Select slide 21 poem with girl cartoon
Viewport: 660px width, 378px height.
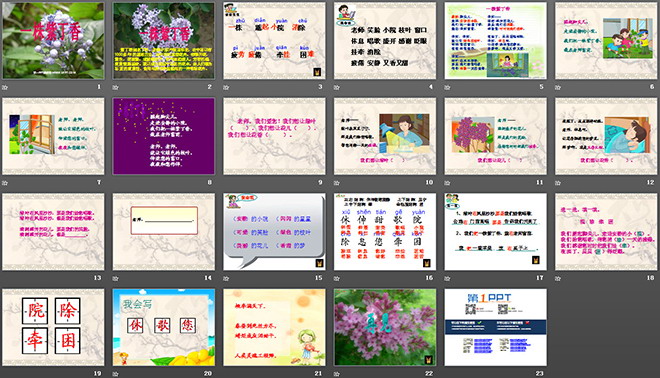[274, 327]
